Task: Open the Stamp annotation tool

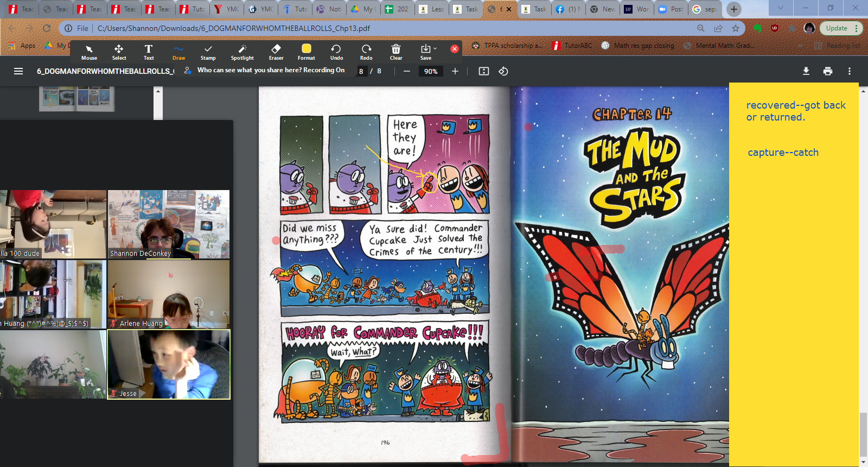Action: [x=208, y=52]
